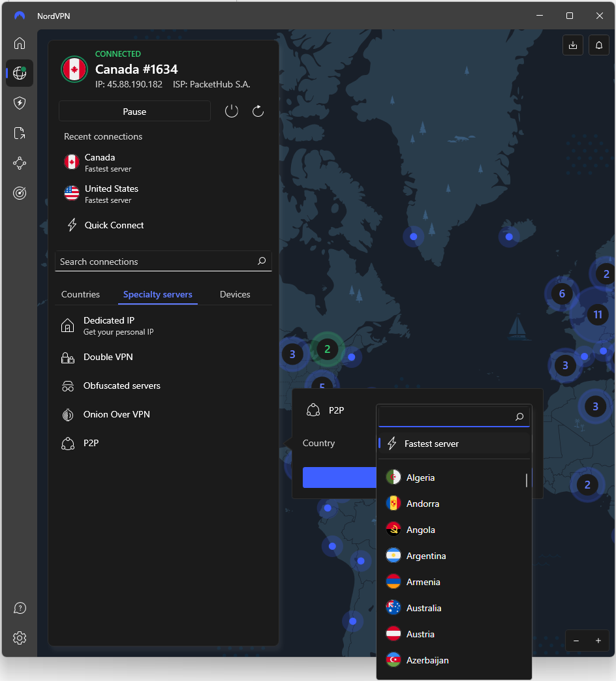Open the file sharing sidebar icon
This screenshot has width=616, height=681.
tap(20, 133)
